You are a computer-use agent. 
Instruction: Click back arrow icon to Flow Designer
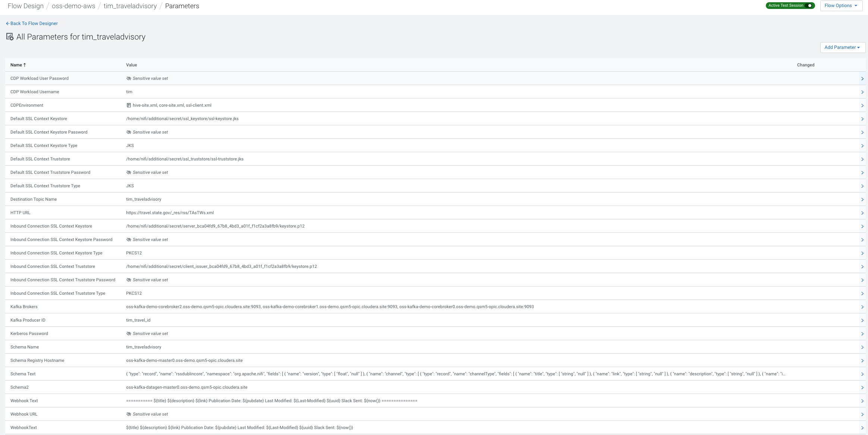click(x=7, y=24)
